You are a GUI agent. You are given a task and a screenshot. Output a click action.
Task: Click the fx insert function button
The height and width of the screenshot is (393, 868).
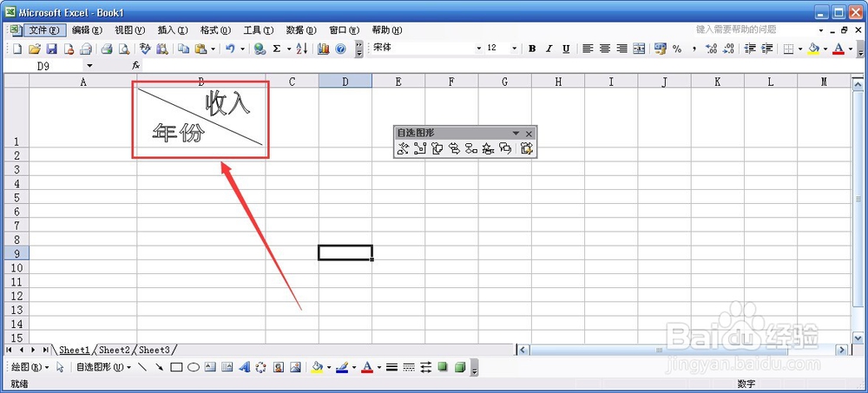(135, 65)
